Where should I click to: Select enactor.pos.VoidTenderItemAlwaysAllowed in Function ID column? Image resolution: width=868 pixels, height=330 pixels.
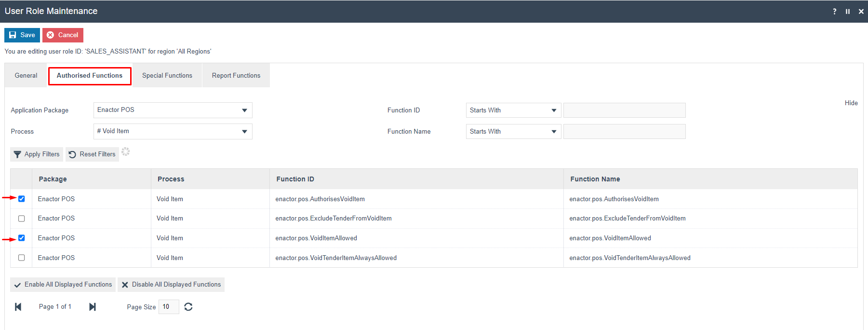pyautogui.click(x=336, y=258)
